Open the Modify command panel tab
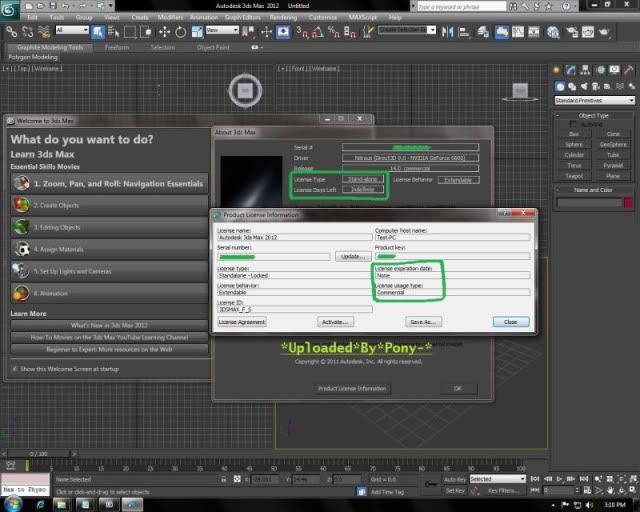 pyautogui.click(x=571, y=70)
